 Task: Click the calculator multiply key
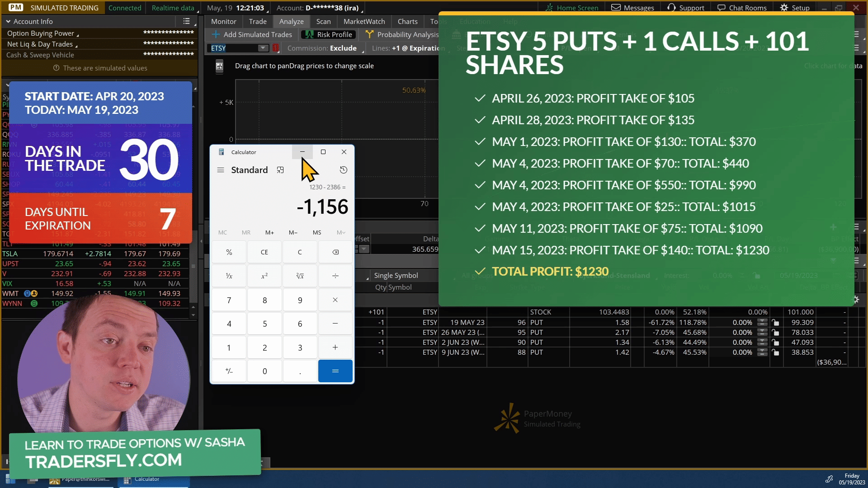click(x=335, y=300)
